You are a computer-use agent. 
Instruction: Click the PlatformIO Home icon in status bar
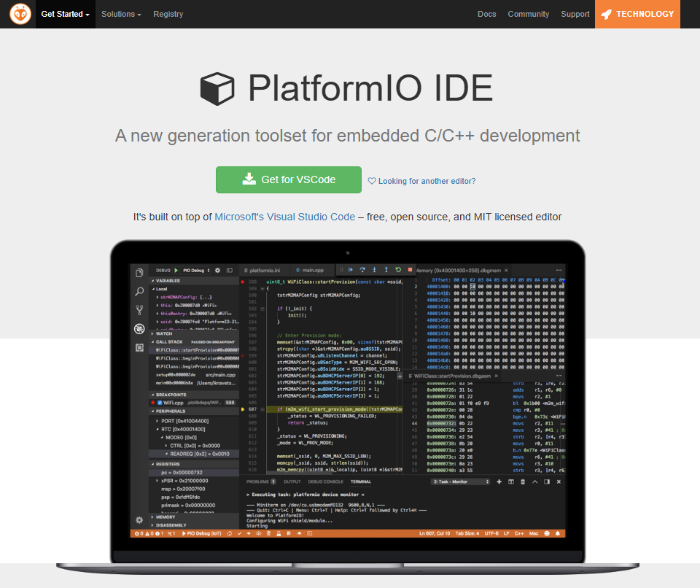pos(230,533)
